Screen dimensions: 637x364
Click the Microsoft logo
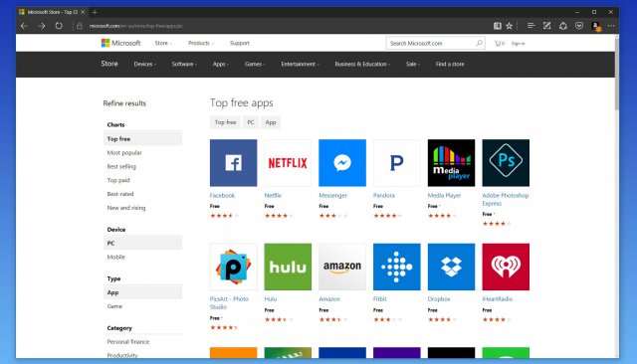[120, 43]
